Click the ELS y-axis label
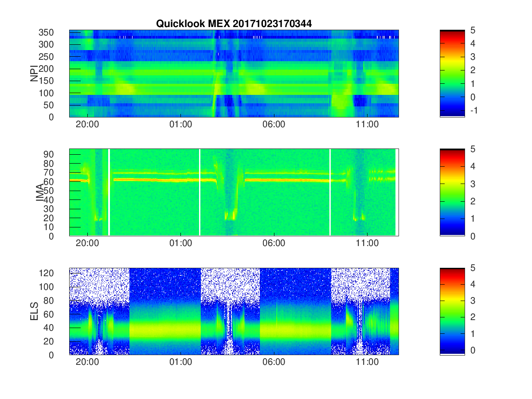Viewport: 532px width, 399px height. point(34,311)
